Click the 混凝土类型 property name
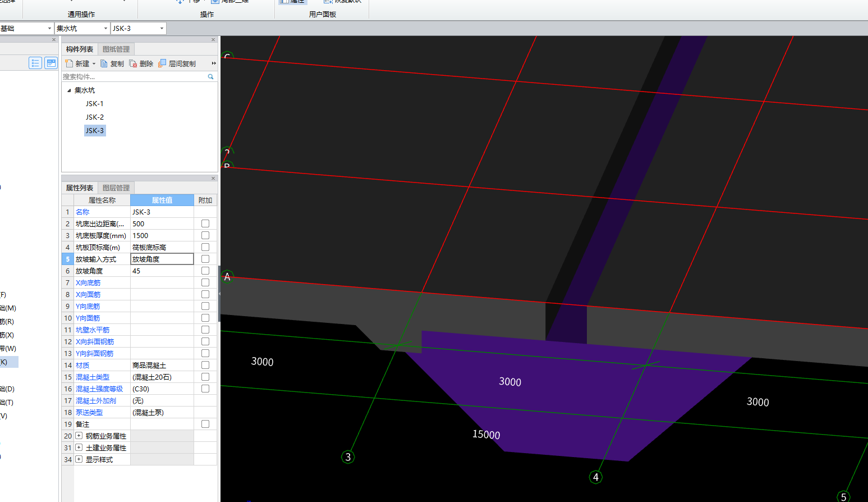This screenshot has height=502, width=868. [93, 377]
